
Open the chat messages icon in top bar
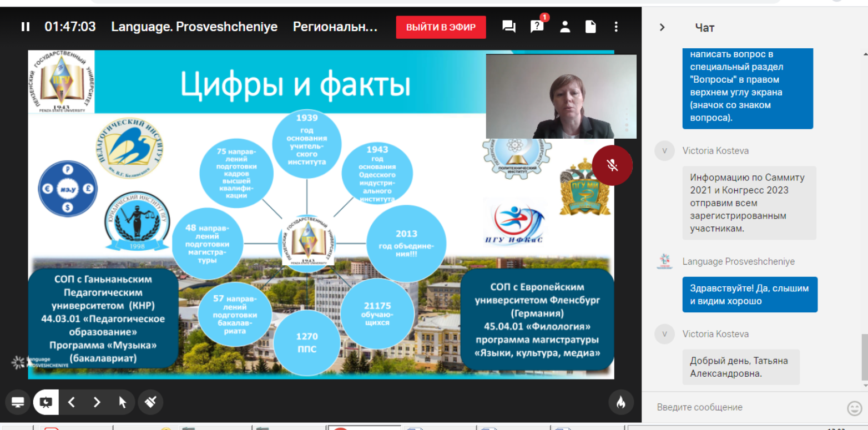click(508, 27)
